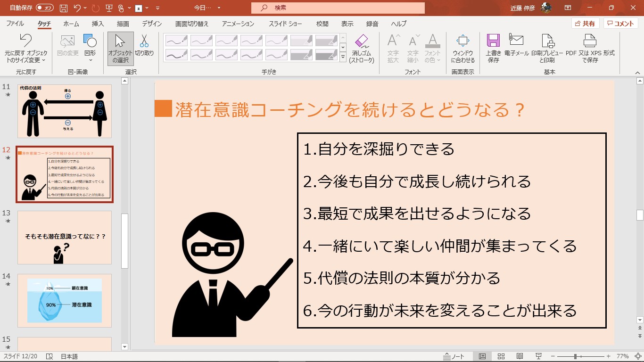Click the コメント comments button
644x362 pixels.
coord(620,24)
